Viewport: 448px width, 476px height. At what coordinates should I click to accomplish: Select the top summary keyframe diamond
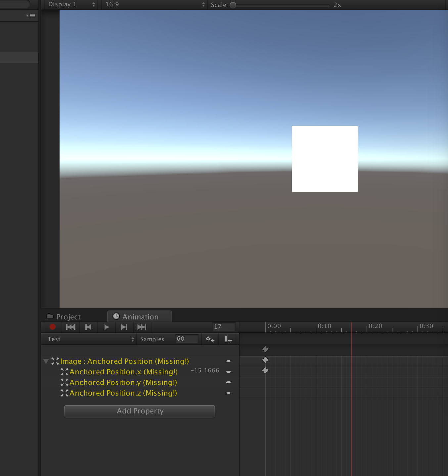coord(265,349)
